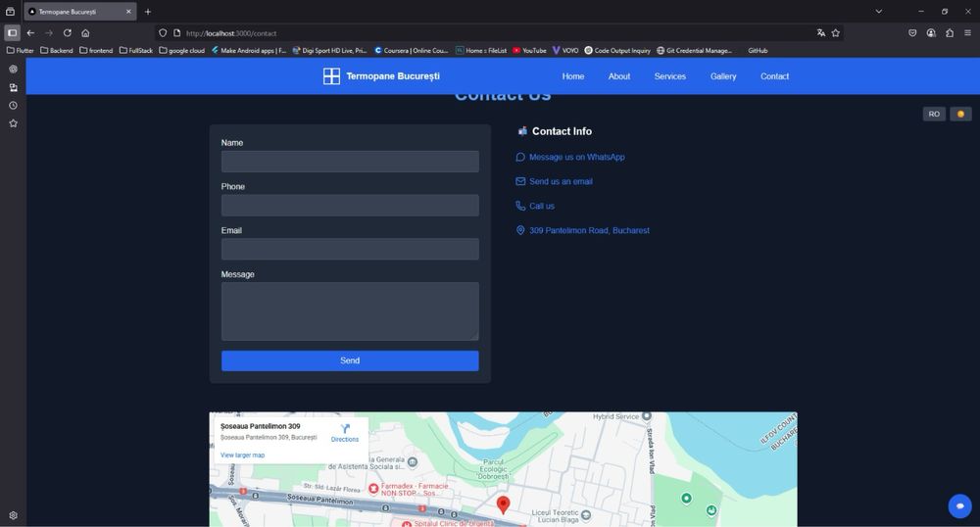Open the Flutter bookmarks folder
This screenshot has width=980, height=527.
coord(20,51)
